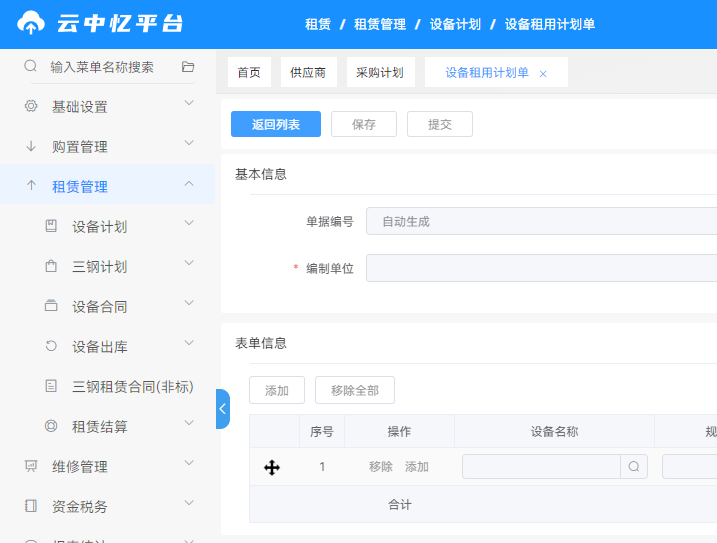
Task: Collapse sidebar with the blue arrow handle
Action: [223, 409]
